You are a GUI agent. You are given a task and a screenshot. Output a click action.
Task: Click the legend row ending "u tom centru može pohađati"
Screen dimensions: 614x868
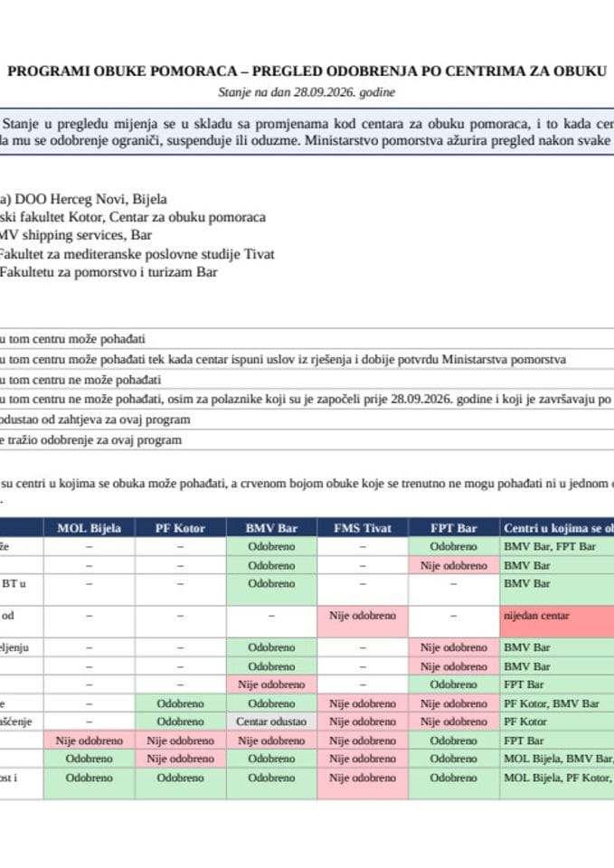pyautogui.click(x=307, y=339)
